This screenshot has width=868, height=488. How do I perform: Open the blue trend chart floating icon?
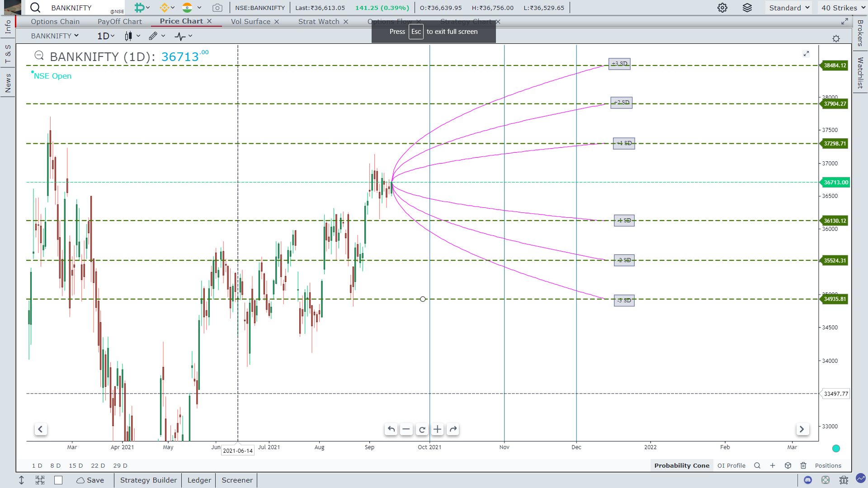[861, 478]
